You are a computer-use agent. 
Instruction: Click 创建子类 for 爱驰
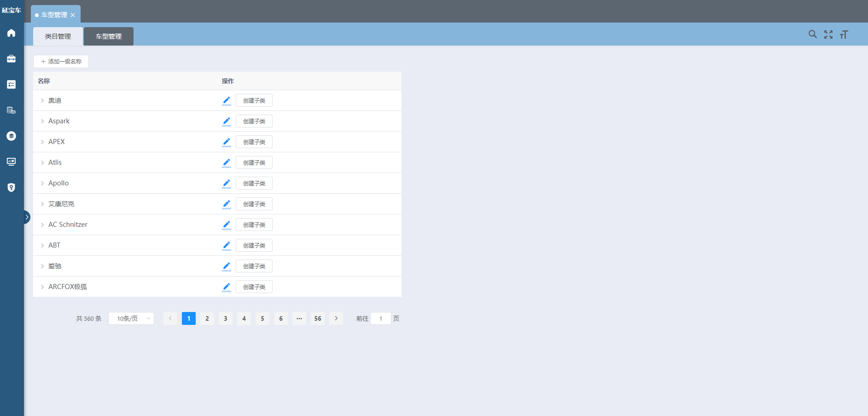(254, 266)
